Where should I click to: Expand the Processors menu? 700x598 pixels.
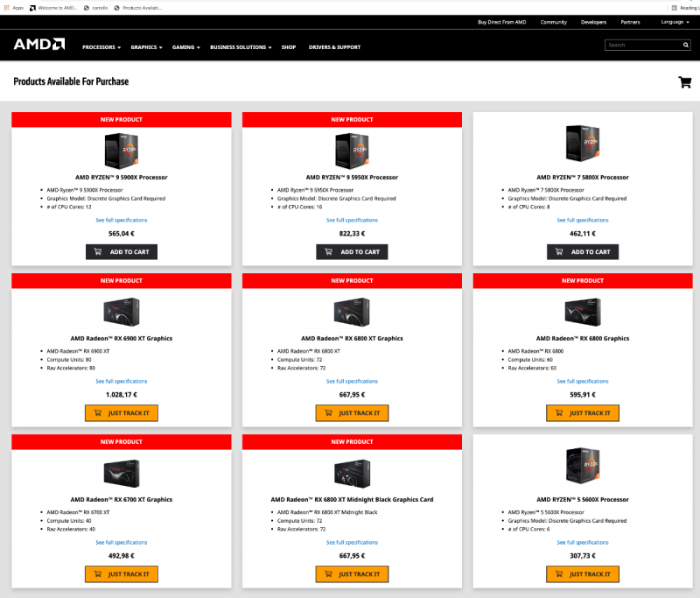pos(101,47)
